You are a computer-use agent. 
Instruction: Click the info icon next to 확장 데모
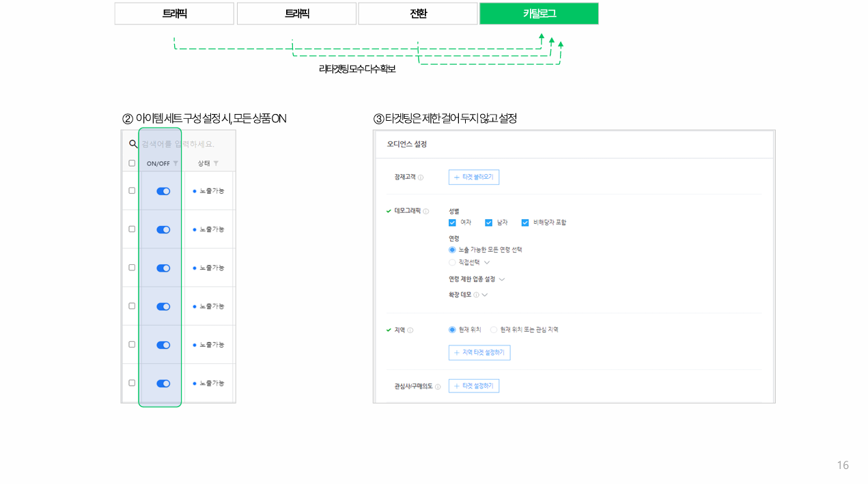476,295
